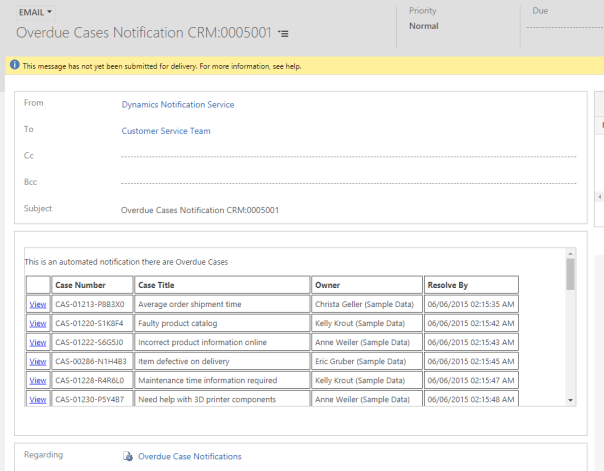The height and width of the screenshot is (471, 604).
Task: Click the Case Title column header
Action: point(222,285)
